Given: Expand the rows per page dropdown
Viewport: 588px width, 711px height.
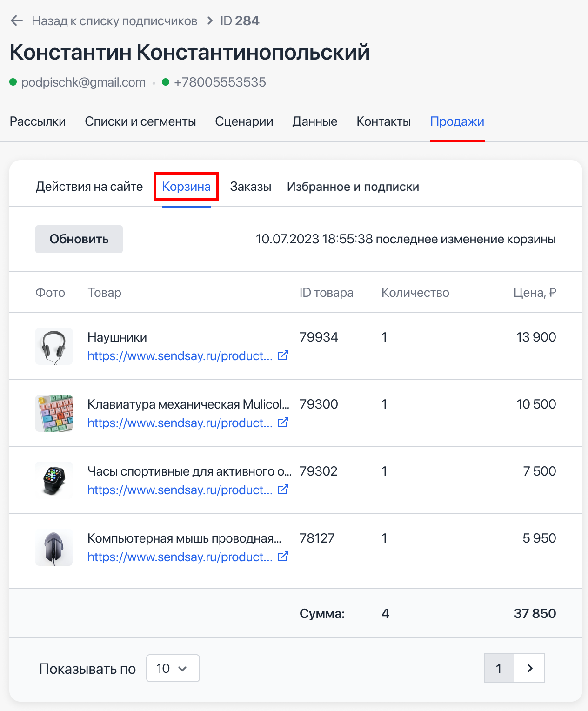Looking at the screenshot, I should click(173, 668).
